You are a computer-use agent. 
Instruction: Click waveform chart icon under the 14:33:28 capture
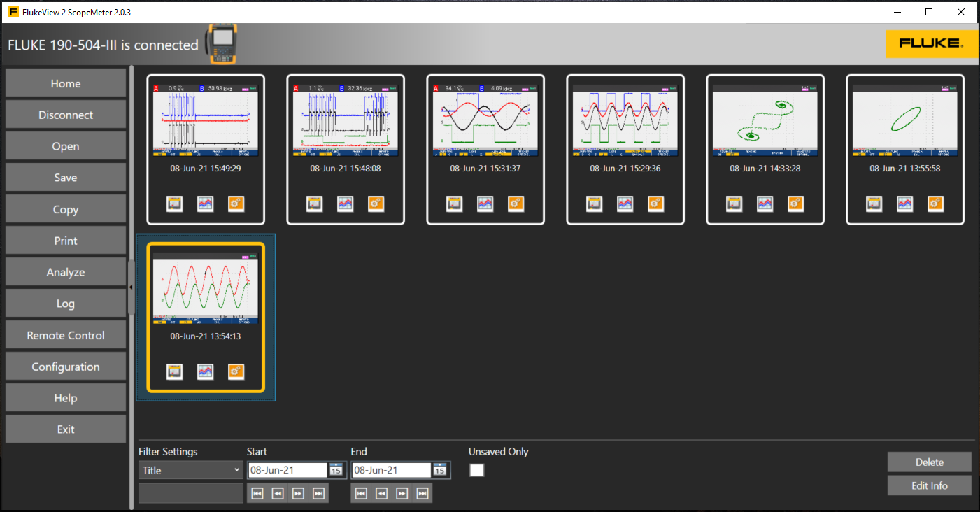765,204
